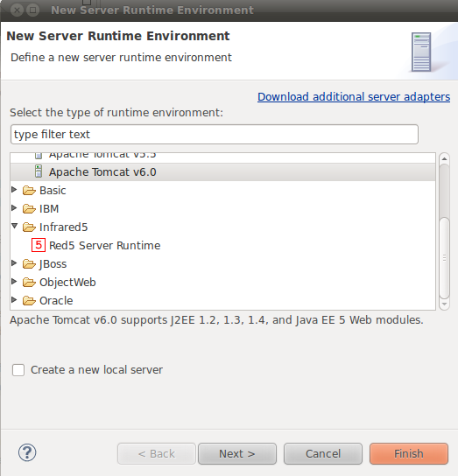Select Apache Tomcat v6.0 runtime
Screen dimensions: 458x476
222,172
